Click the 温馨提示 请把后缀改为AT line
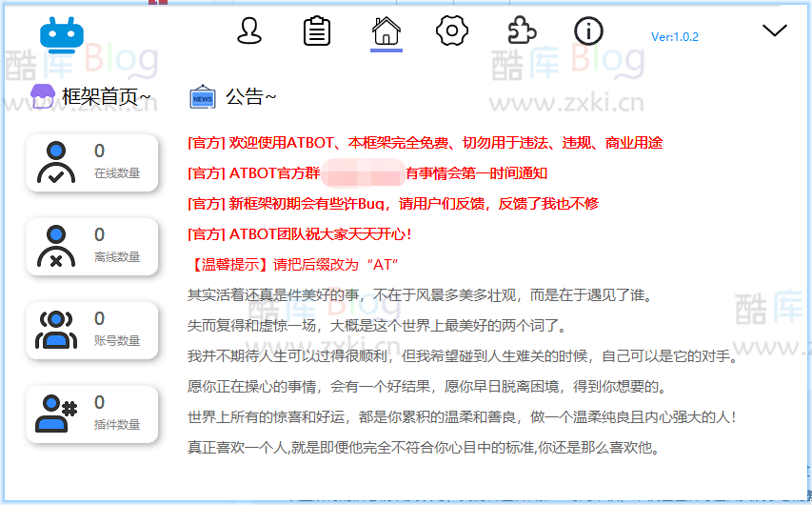 click(293, 265)
